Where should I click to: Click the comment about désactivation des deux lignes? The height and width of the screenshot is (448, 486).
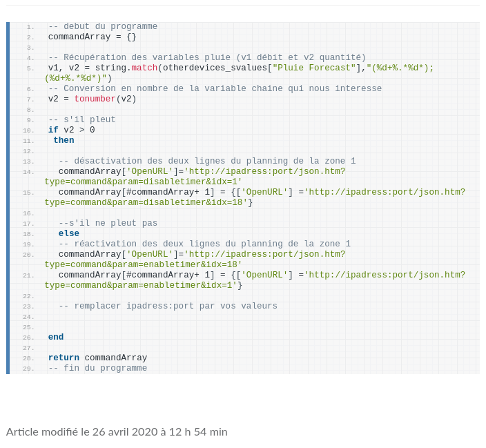[x=207, y=162]
